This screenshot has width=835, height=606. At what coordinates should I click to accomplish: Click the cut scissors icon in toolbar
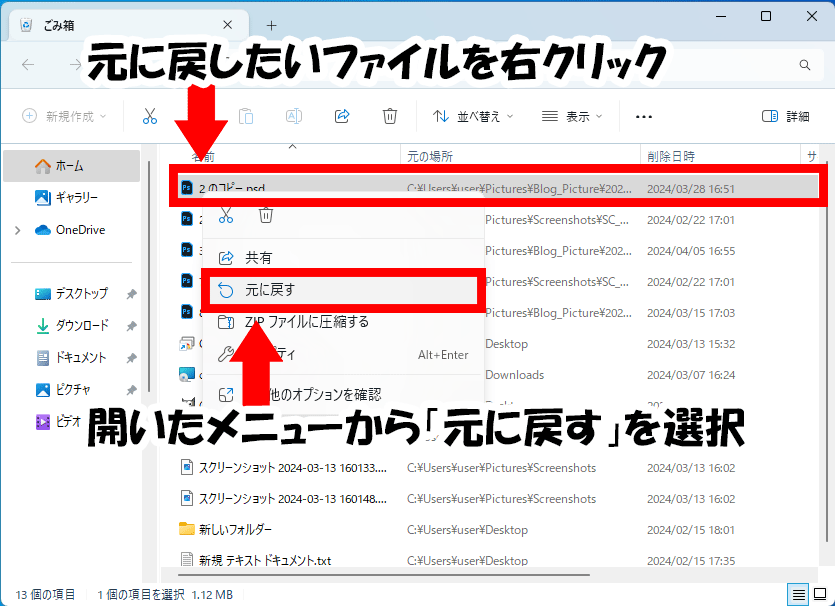pyautogui.click(x=150, y=116)
